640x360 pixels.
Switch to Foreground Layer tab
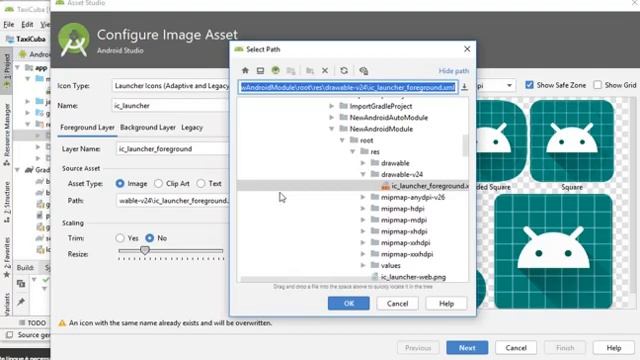pos(87,128)
